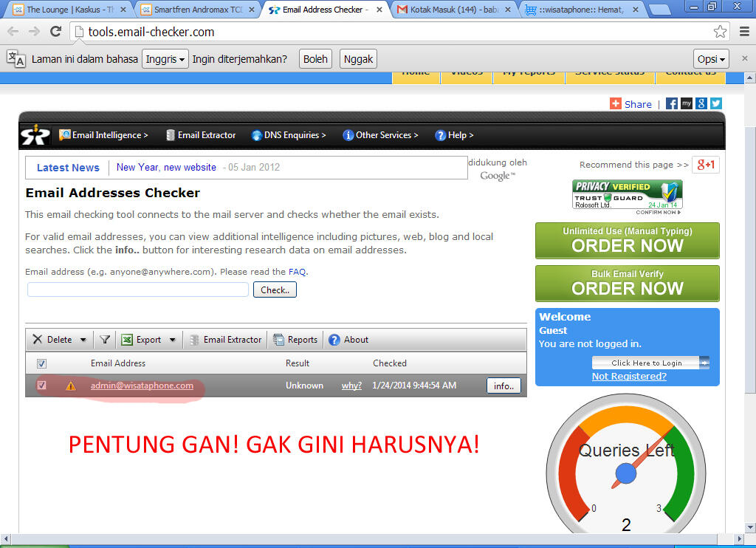Viewport: 756px width, 548px height.
Task: Expand the Export dropdown arrow
Action: pos(172,340)
